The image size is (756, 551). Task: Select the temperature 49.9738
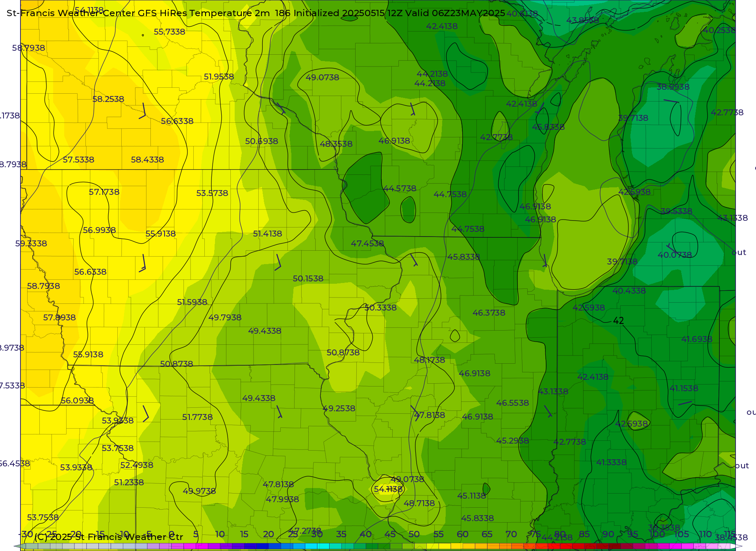click(x=199, y=491)
